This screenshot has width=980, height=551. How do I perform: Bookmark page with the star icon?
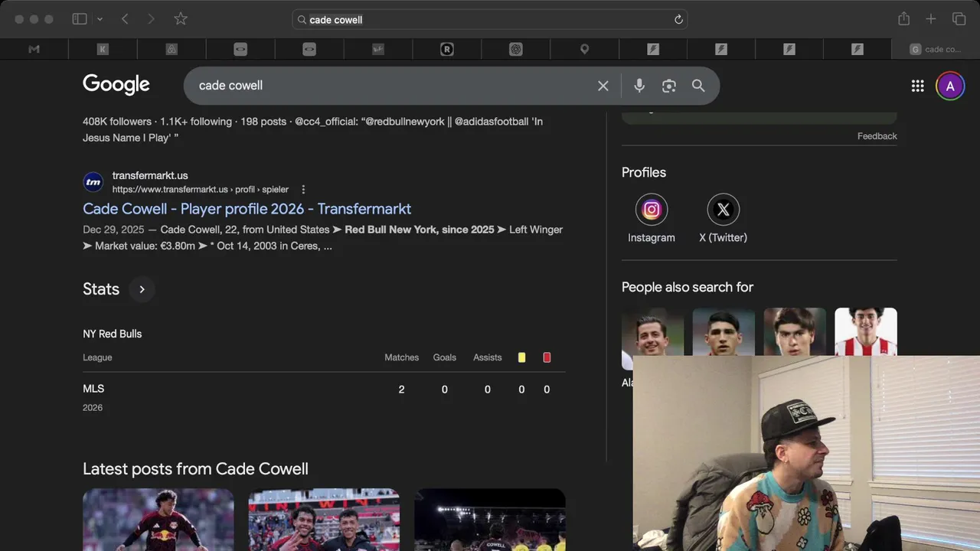pyautogui.click(x=181, y=19)
